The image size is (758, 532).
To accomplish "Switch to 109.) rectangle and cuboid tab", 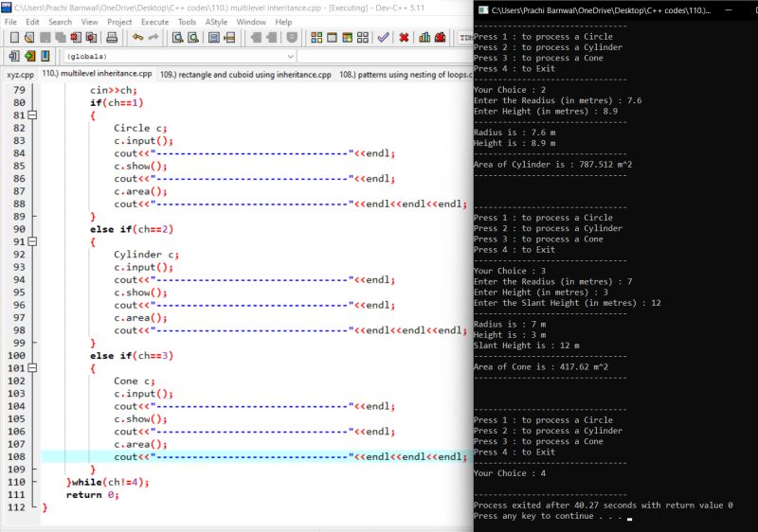I will click(x=245, y=75).
